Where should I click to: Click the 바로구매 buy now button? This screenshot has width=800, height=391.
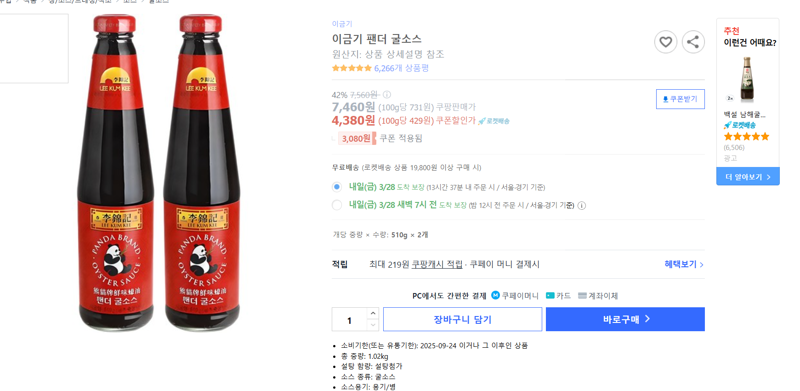625,319
